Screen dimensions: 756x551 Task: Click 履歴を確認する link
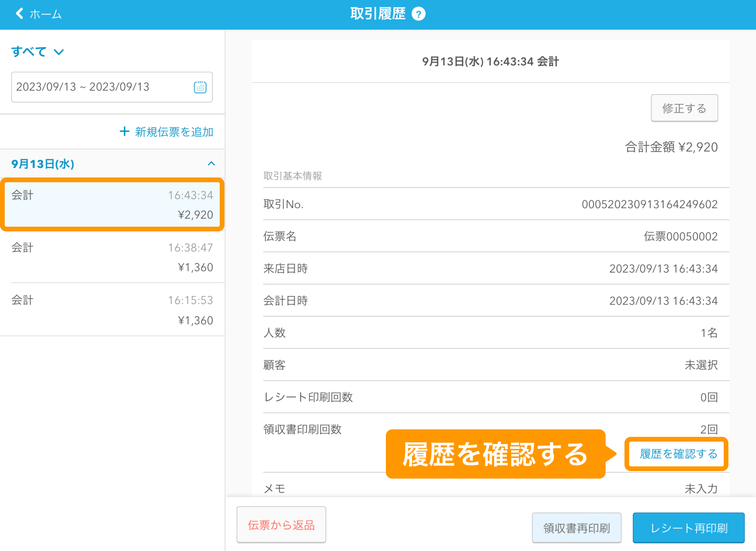(x=678, y=454)
